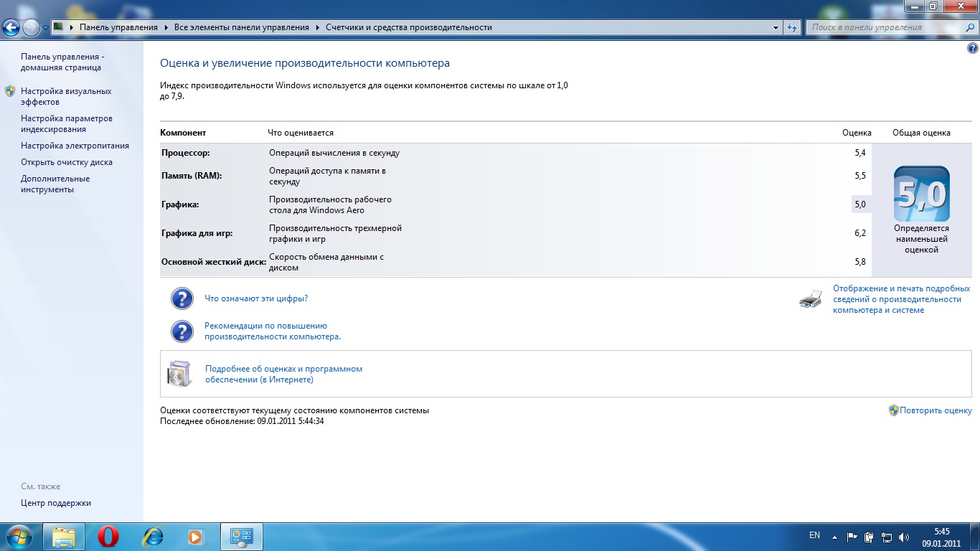Open the address bar history dropdown arrow
The width and height of the screenshot is (980, 551).
pos(776,27)
